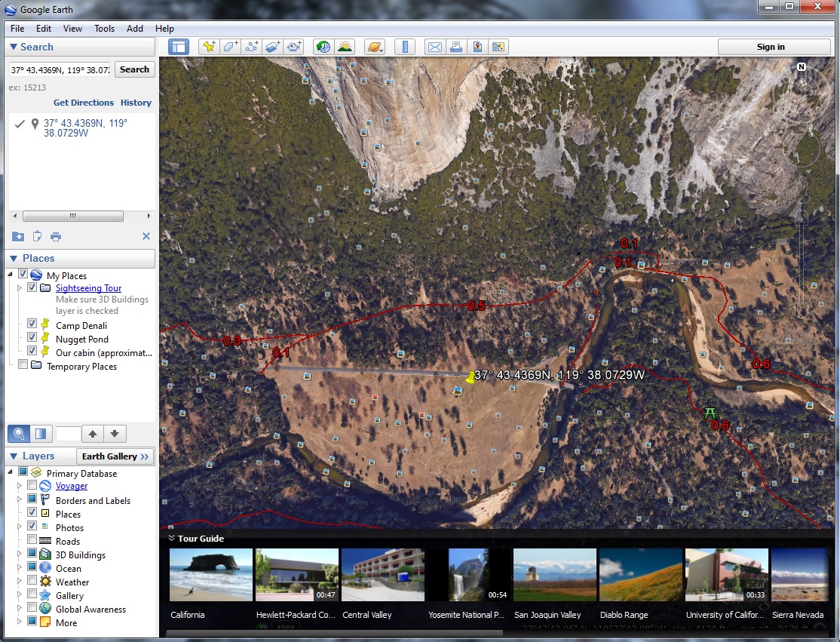840x642 pixels.
Task: Uncheck the Sightseeing Tour checkbox
Action: pyautogui.click(x=32, y=287)
